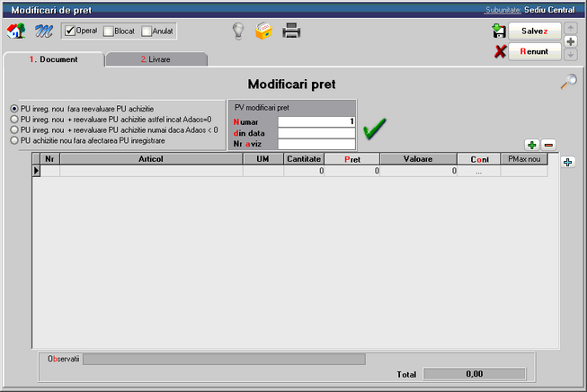Viewport: 587px width, 392px height.
Task: Click the magnifying glass search icon
Action: [569, 82]
